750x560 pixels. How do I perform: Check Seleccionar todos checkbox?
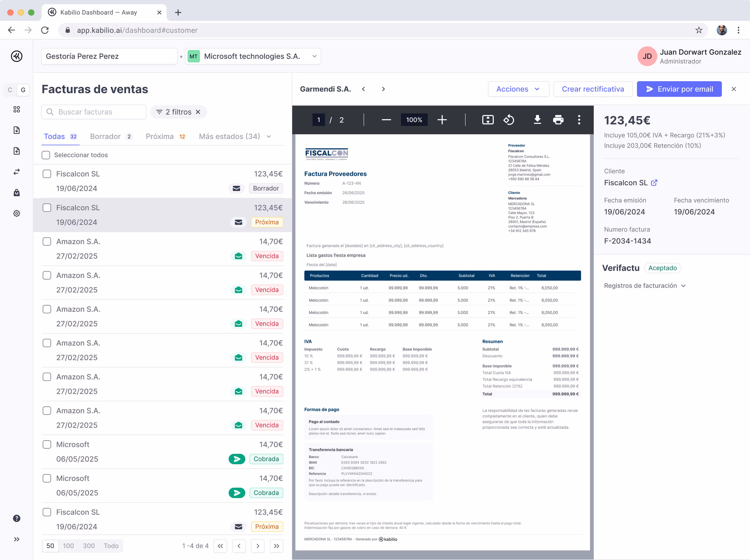[46, 155]
